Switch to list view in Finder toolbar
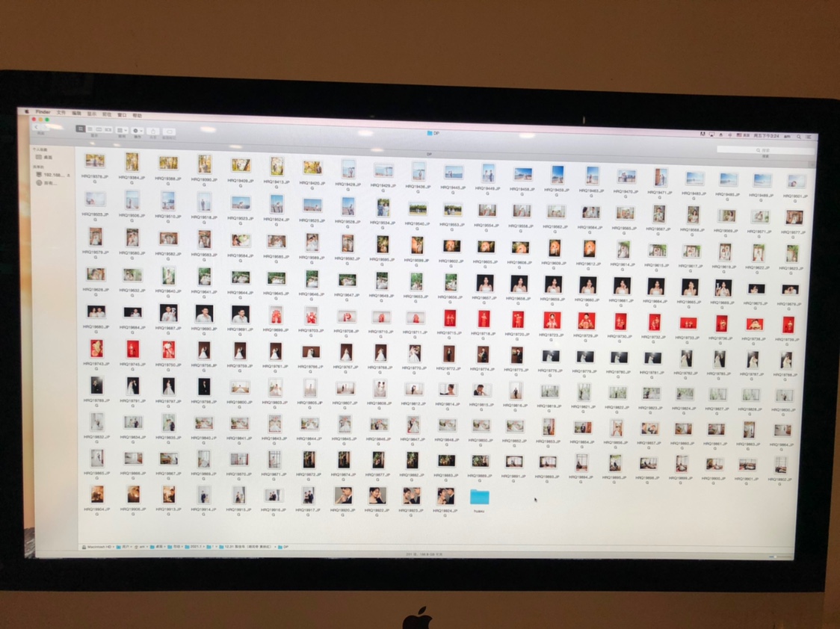 (90, 129)
